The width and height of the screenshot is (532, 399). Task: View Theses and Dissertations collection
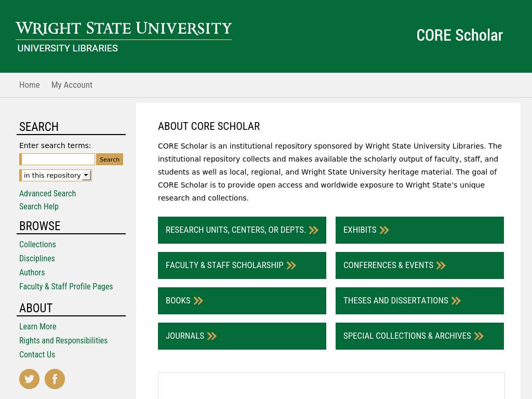click(x=396, y=301)
